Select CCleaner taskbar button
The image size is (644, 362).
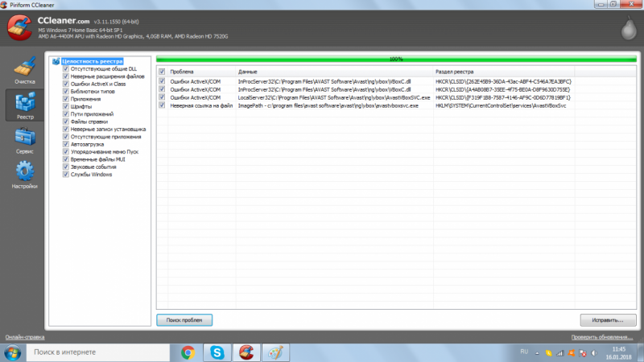click(246, 352)
